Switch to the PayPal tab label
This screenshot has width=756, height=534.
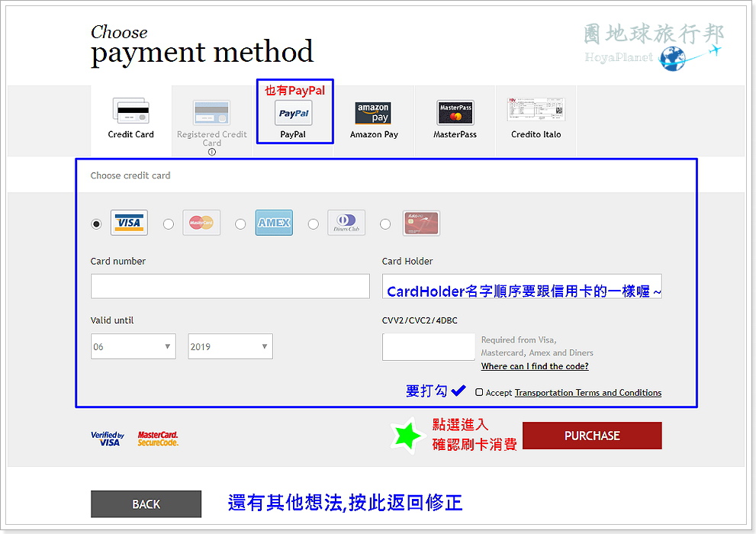tap(293, 134)
